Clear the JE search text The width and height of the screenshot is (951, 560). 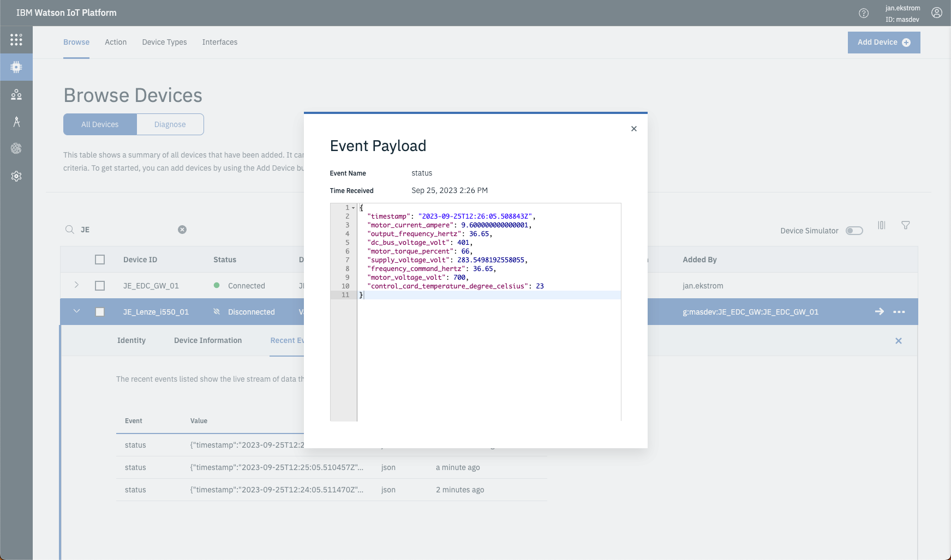click(x=182, y=230)
